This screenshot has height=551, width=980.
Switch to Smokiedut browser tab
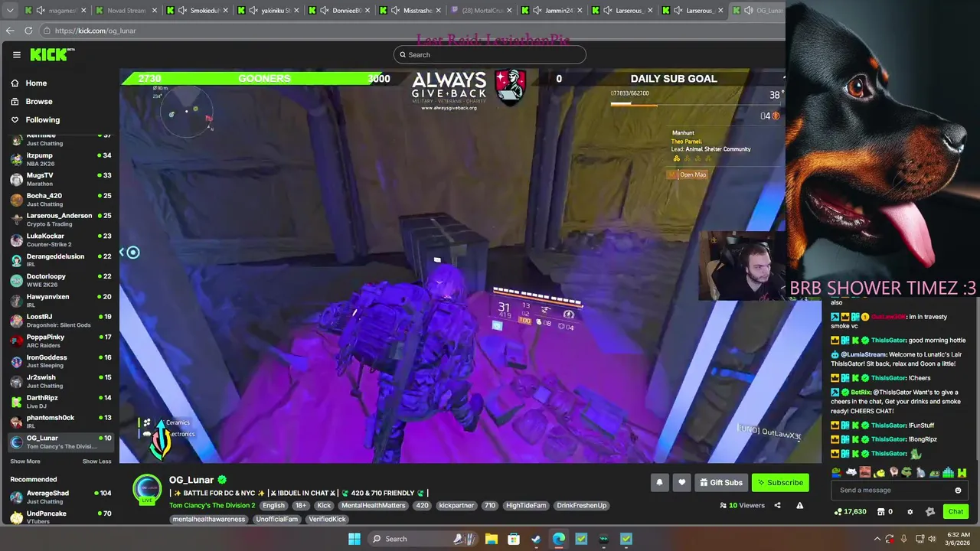tap(197, 11)
